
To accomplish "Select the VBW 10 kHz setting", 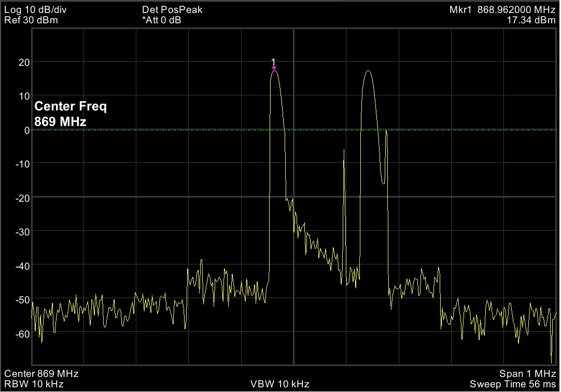I will [280, 384].
